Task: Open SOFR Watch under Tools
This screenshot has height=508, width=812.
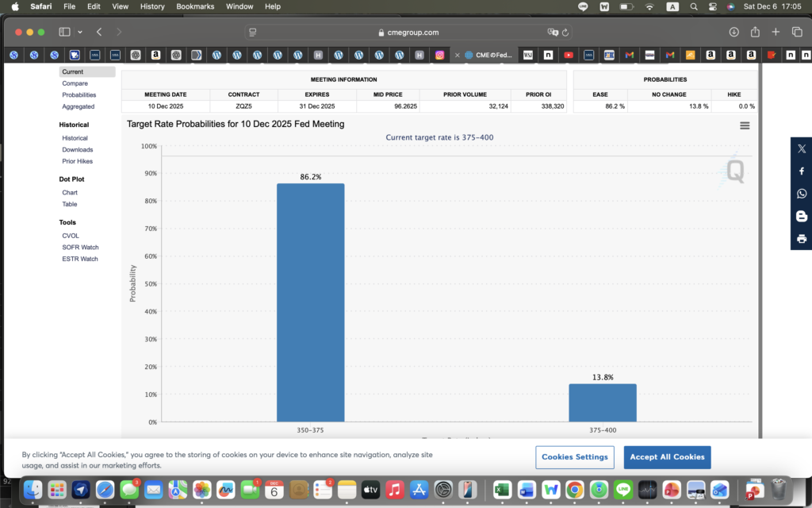Action: click(80, 247)
